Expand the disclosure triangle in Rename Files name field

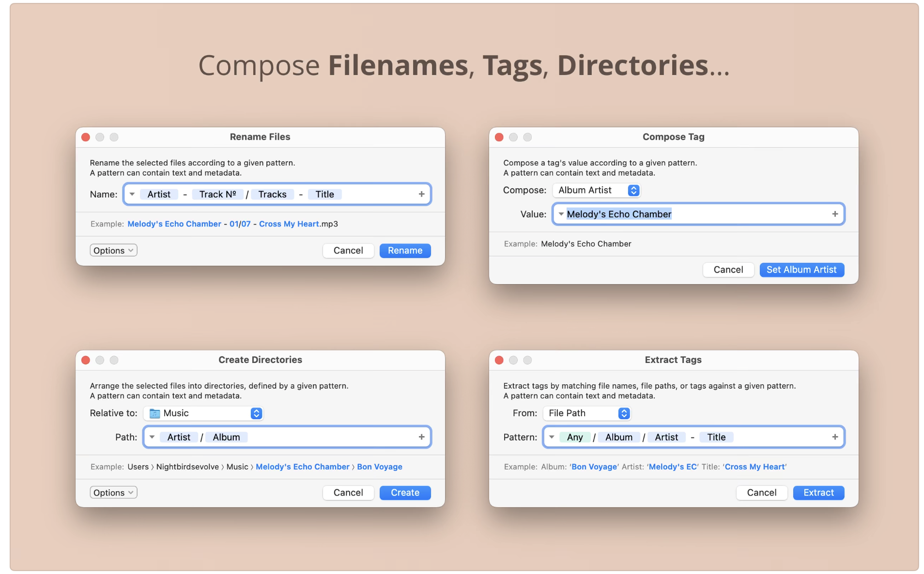coord(132,194)
